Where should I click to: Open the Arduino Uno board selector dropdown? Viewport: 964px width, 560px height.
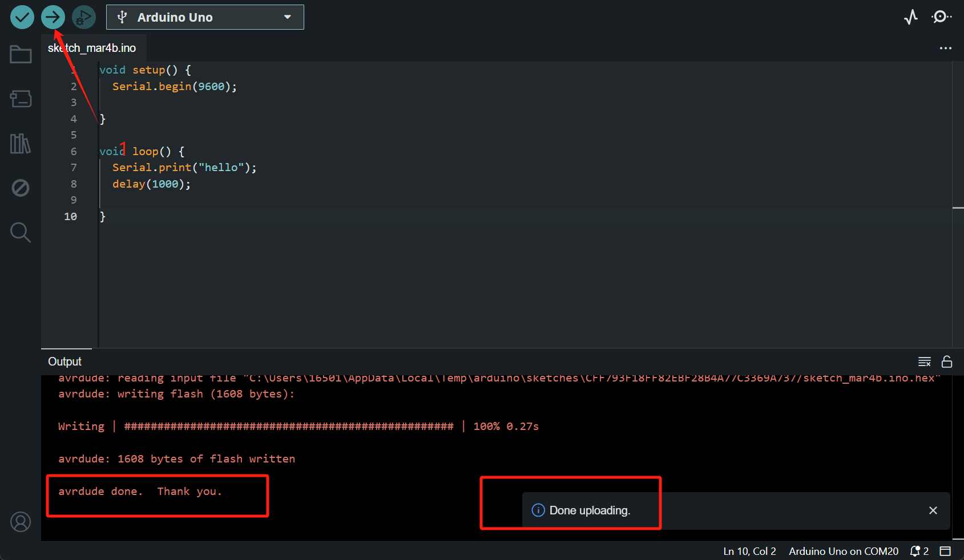click(x=205, y=17)
